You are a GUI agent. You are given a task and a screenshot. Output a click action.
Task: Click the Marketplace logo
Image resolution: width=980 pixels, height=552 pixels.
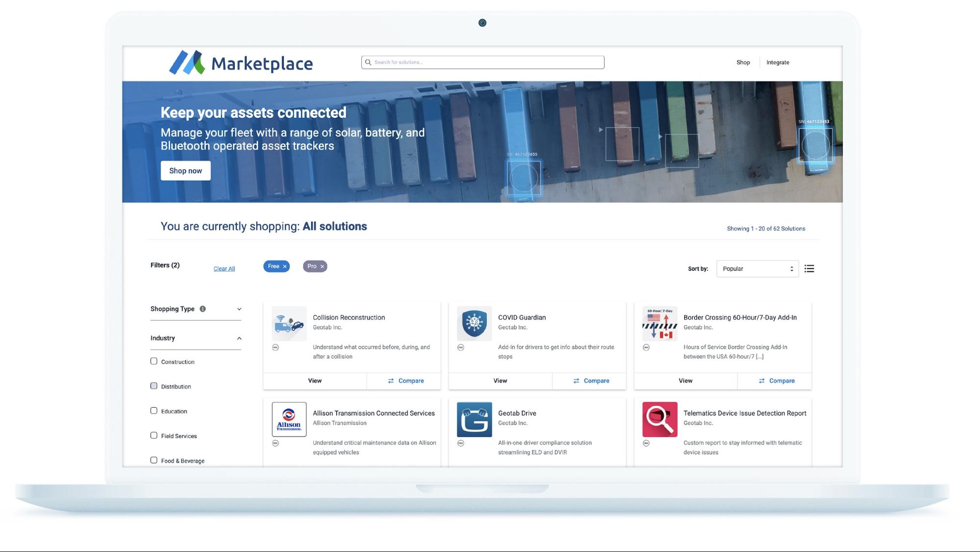[x=241, y=62]
